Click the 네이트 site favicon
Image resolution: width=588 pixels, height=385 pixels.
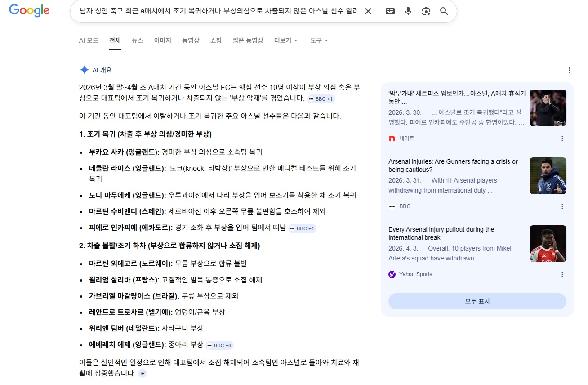coord(392,139)
